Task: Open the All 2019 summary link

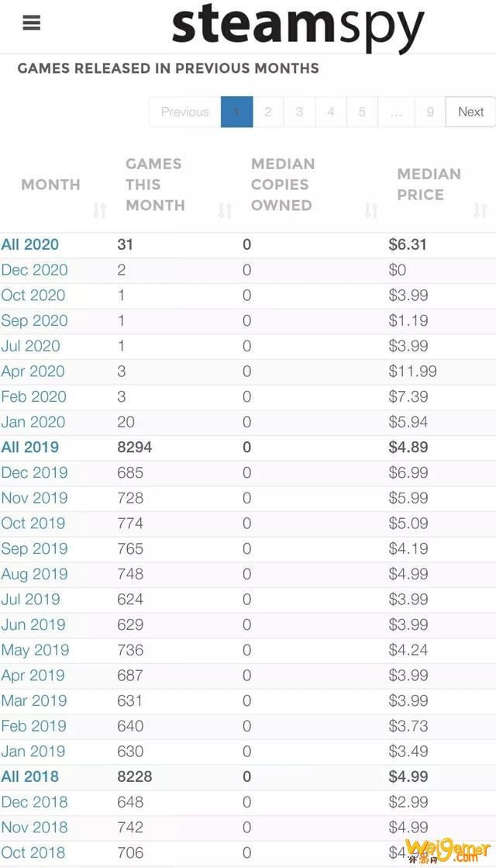Action: click(30, 448)
